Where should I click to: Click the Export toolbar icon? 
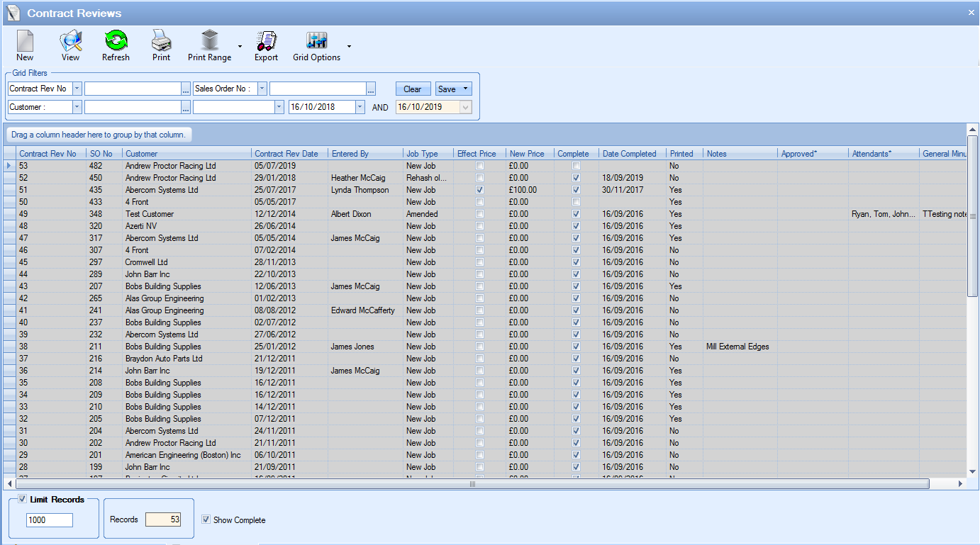266,41
